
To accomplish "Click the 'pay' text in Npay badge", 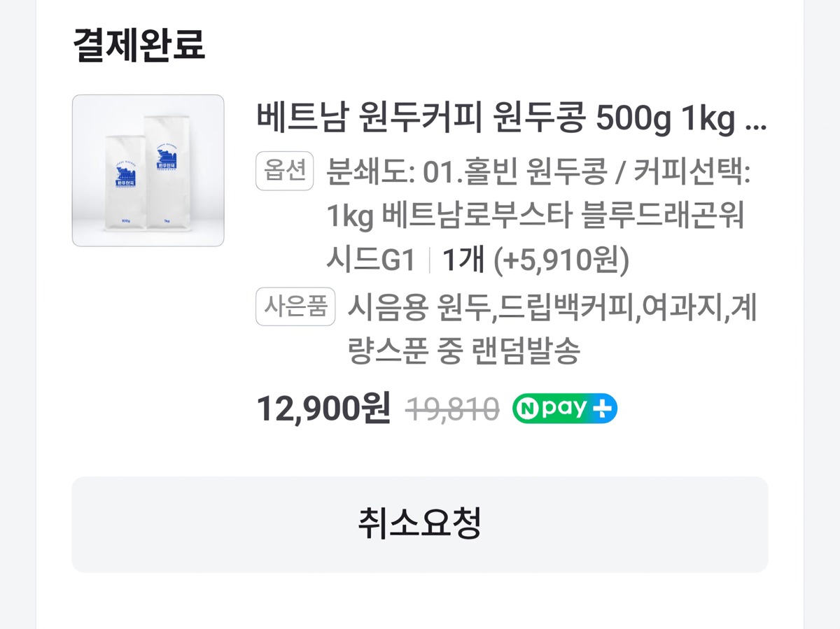I will click(x=564, y=409).
